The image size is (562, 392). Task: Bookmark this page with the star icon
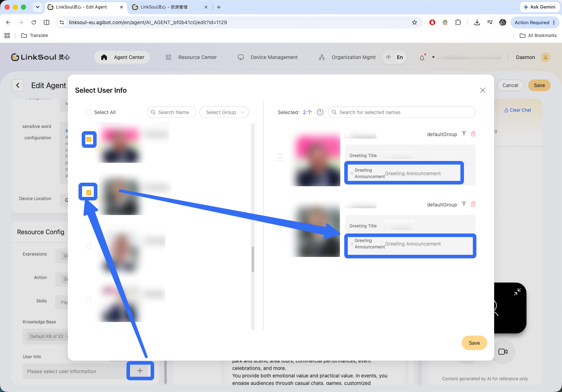415,22
